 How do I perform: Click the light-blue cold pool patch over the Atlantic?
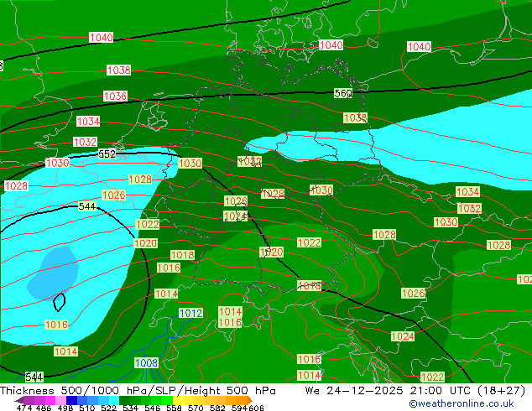(54, 273)
